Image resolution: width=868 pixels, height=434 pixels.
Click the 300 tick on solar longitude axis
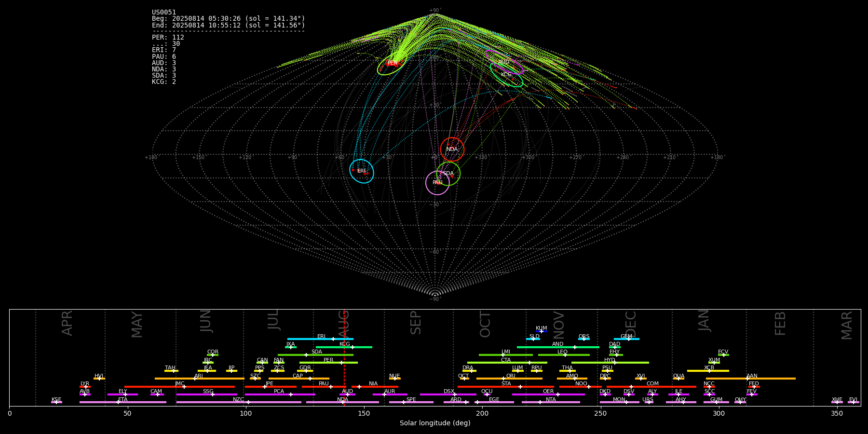(719, 413)
